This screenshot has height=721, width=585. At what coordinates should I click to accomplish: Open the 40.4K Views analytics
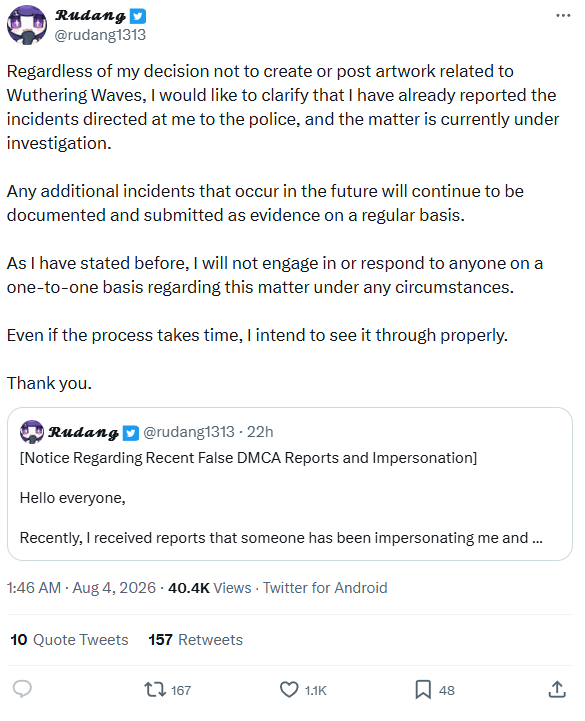(x=210, y=588)
